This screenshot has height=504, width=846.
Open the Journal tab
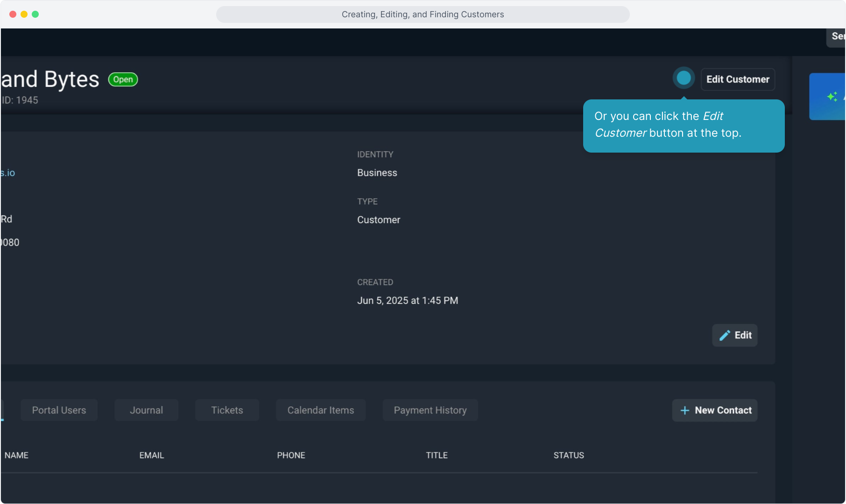coord(146,410)
